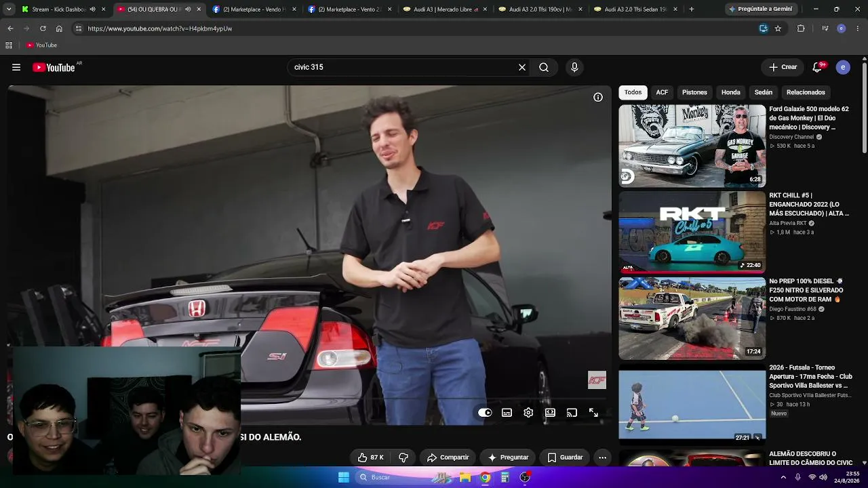Go back with browser back arrow
This screenshot has width=868, height=488.
10,28
